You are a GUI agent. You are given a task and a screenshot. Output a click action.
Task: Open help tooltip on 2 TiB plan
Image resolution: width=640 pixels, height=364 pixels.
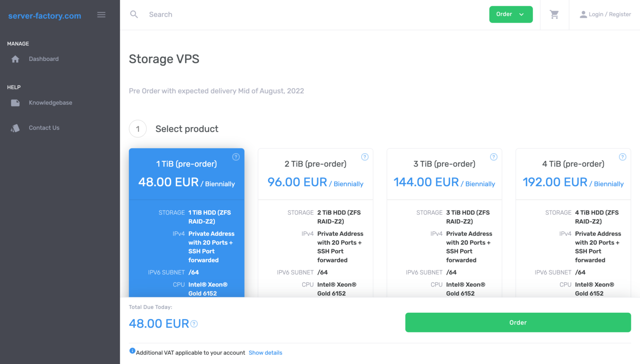click(365, 157)
